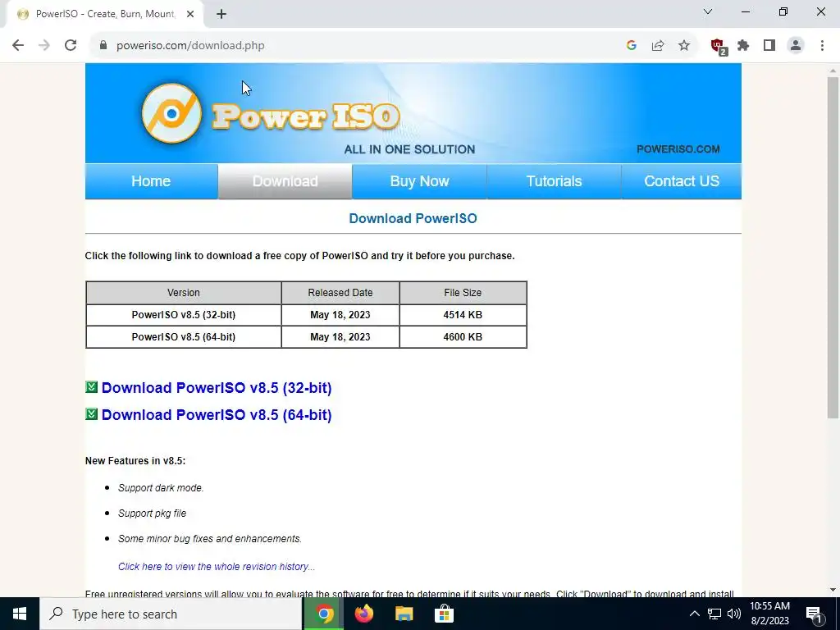Screen dimensions: 840x630
Task: Select the PowerISO v8.5 (32-bit) table cell
Action: (184, 315)
